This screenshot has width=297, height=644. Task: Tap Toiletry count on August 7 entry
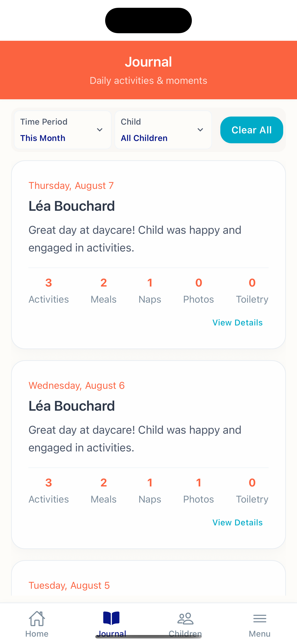pyautogui.click(x=252, y=290)
